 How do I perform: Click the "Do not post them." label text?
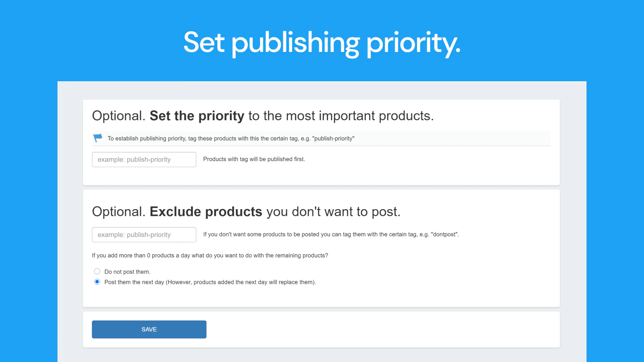127,272
